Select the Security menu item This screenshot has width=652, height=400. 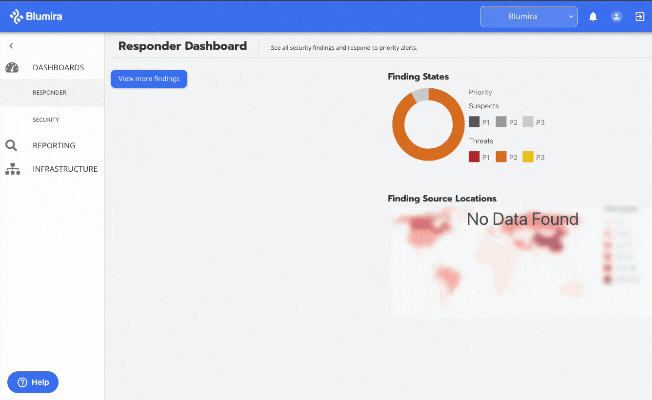[x=46, y=120]
